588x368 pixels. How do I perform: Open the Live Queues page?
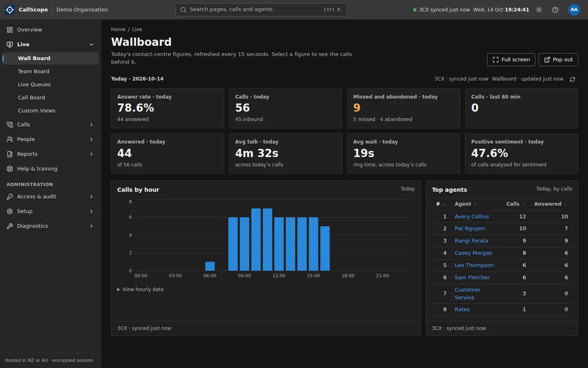click(51, 85)
